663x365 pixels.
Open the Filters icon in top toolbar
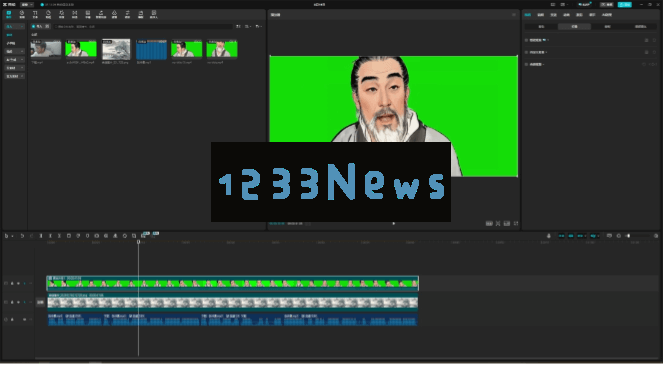point(114,14)
